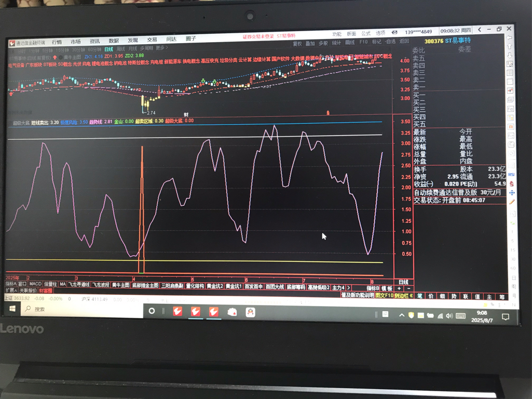Select the 关联报价 tab
This screenshot has width=532, height=399.
click(x=28, y=290)
